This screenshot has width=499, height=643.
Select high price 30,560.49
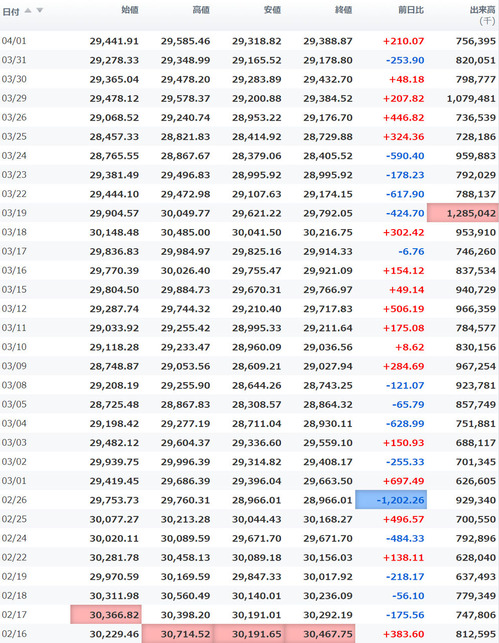[185, 596]
